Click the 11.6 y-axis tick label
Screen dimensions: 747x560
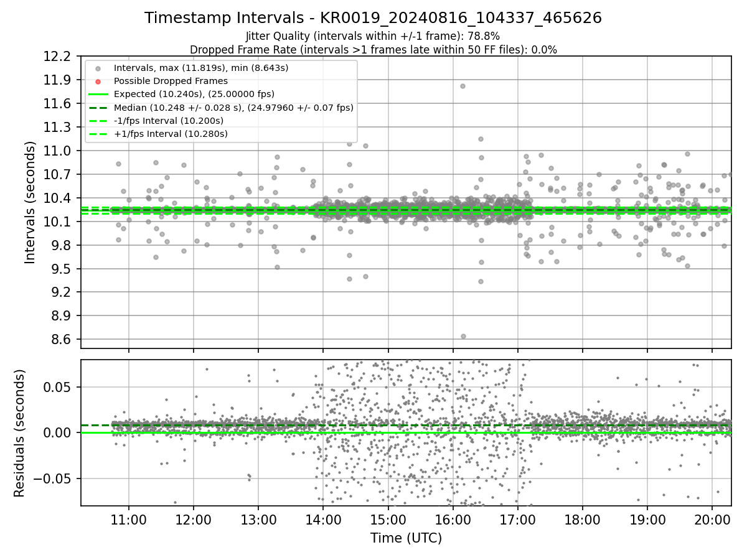[x=57, y=104]
